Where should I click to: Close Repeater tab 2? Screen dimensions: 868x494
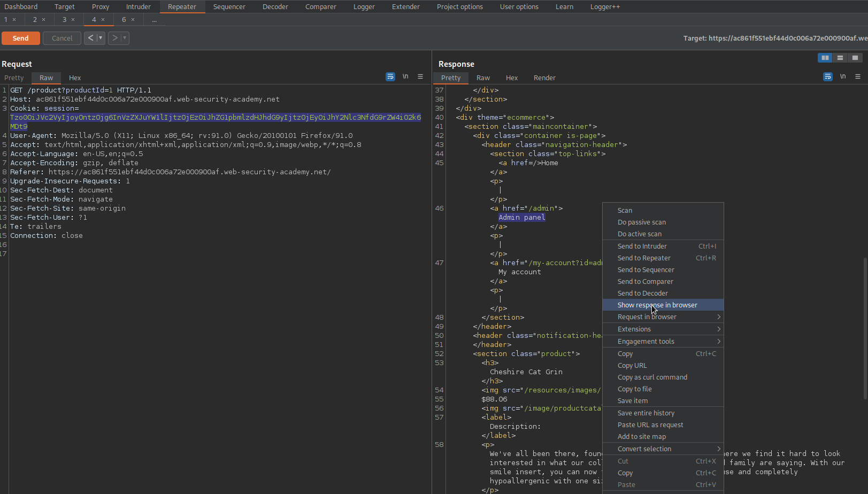click(x=44, y=20)
